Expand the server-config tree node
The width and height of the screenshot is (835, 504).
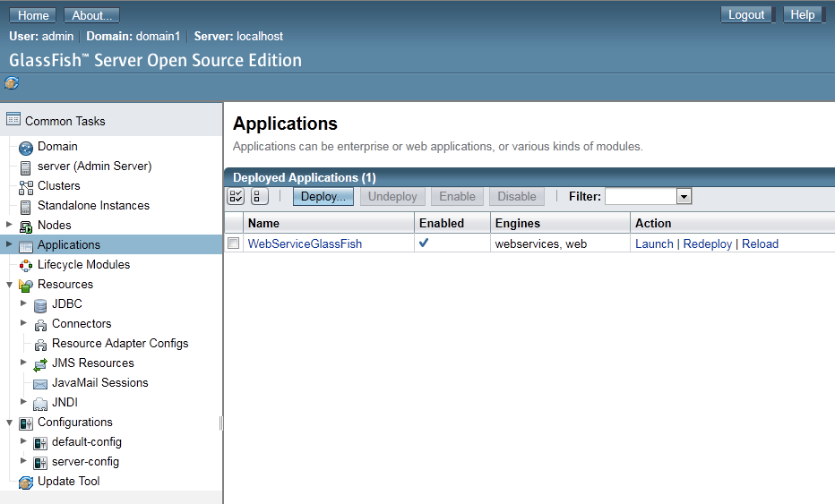(x=23, y=461)
